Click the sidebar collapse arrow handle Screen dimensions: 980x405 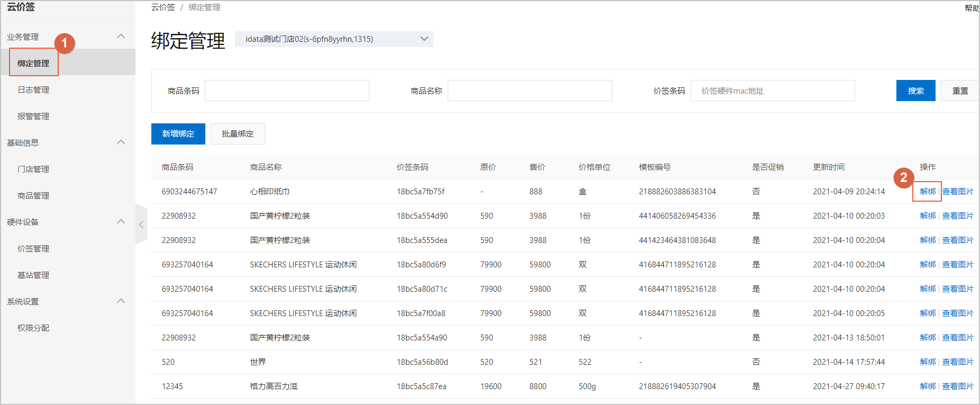click(141, 224)
